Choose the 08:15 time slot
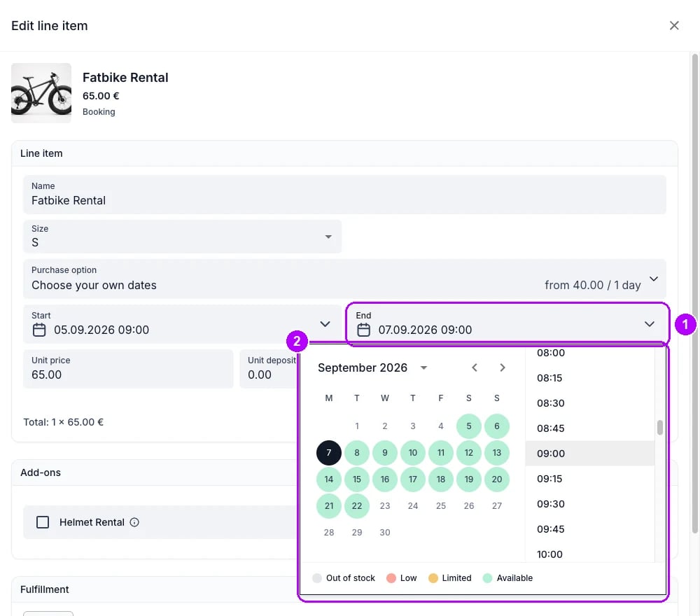Viewport: 700px width, 616px height. coord(589,378)
